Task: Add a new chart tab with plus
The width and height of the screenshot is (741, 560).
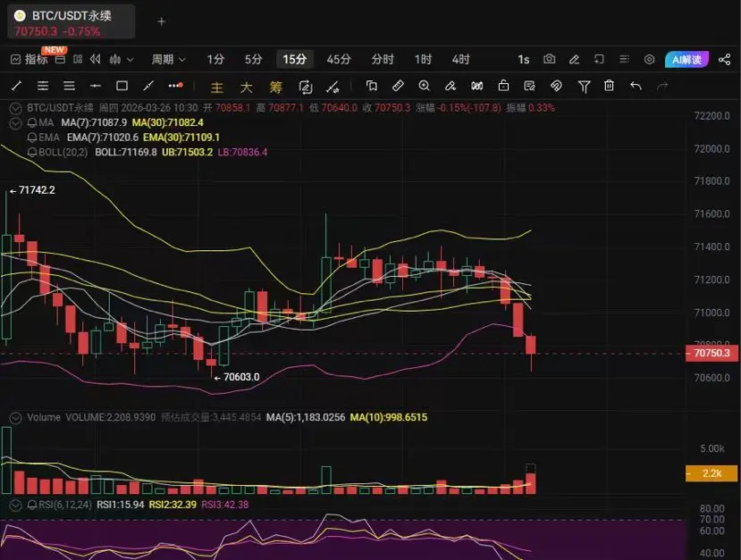Action: 162,21
